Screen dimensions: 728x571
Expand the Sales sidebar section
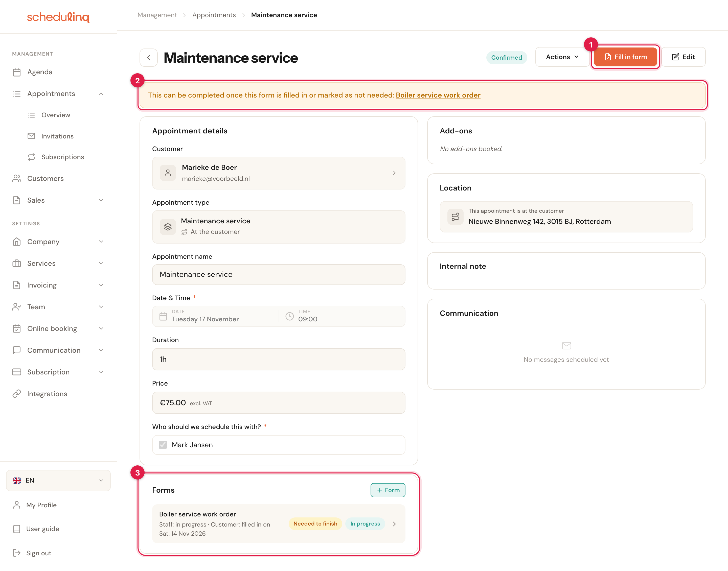(101, 200)
